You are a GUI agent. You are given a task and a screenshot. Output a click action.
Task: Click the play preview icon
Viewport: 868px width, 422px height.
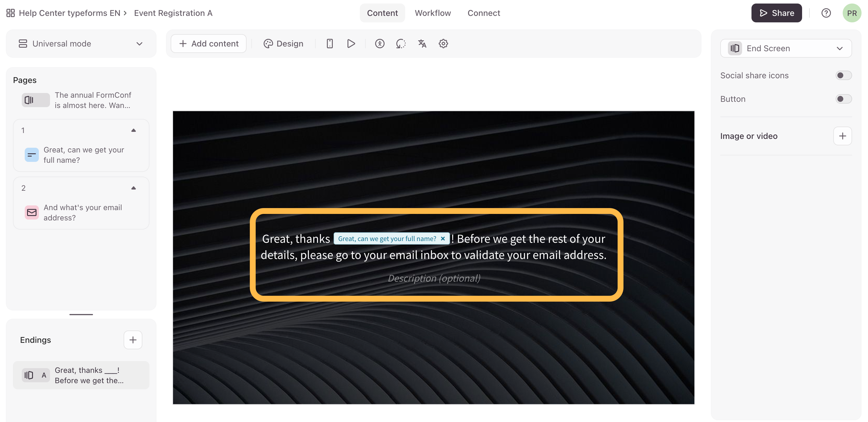coord(351,44)
